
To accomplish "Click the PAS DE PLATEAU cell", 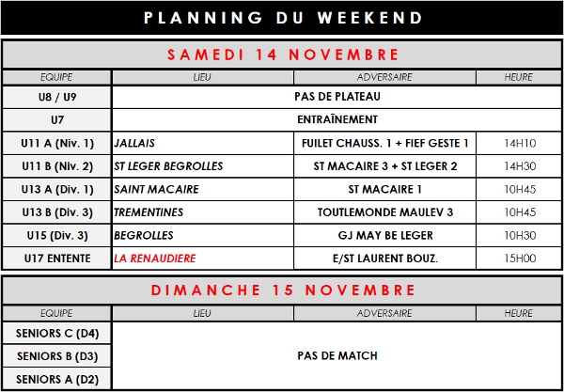I will pyautogui.click(x=337, y=96).
